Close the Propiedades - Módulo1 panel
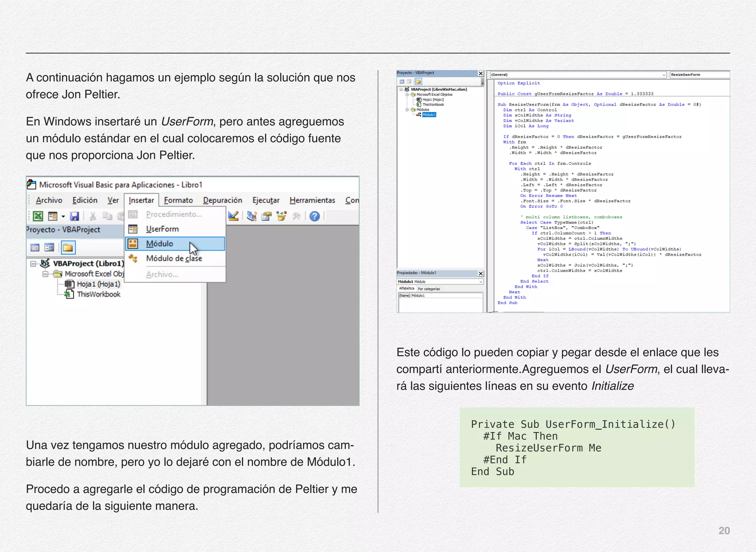 click(481, 273)
